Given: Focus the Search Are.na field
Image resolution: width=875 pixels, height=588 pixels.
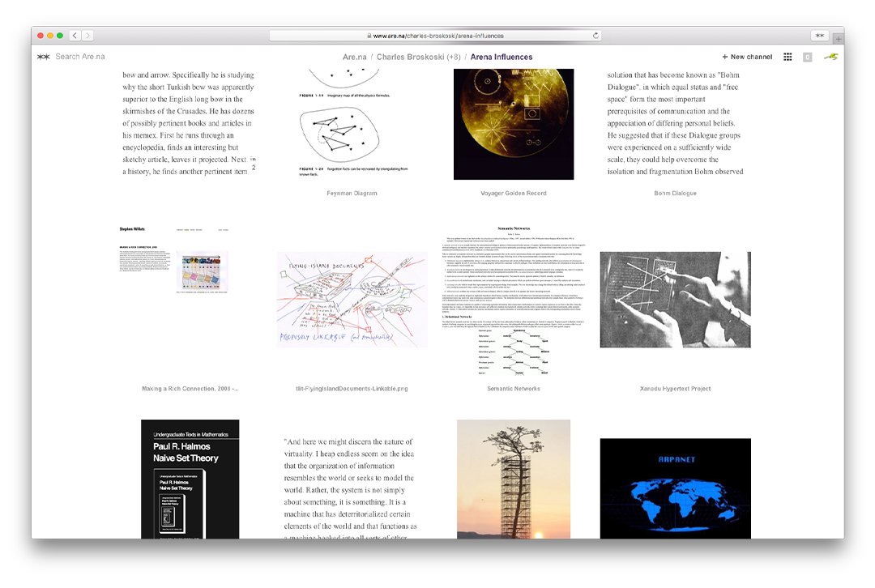Looking at the screenshot, I should [79, 57].
